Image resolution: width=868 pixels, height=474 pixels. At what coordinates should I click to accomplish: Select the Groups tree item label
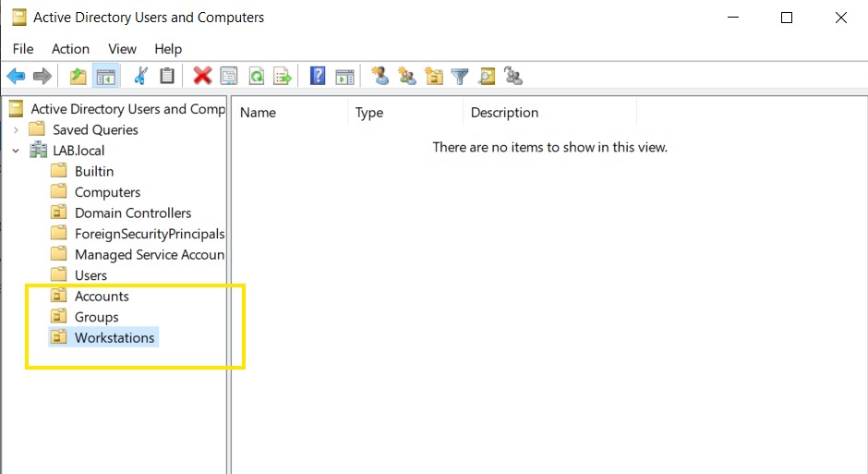pyautogui.click(x=97, y=317)
